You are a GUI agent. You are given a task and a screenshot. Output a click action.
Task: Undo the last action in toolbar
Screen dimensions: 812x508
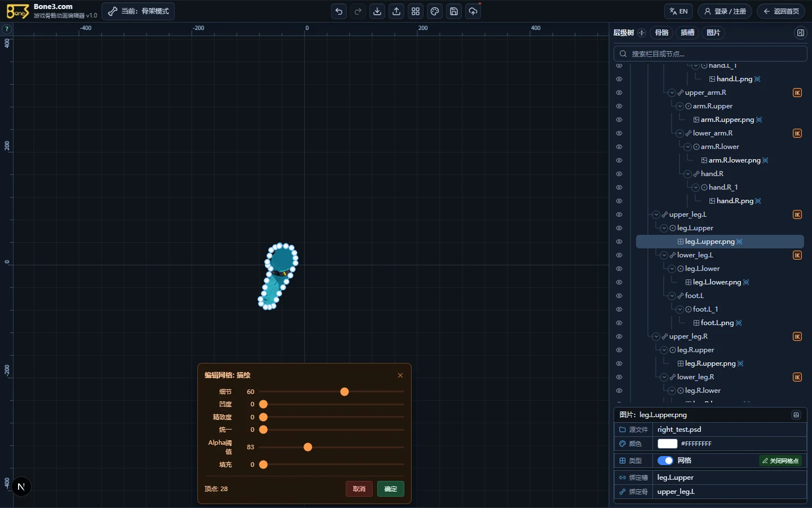pos(339,11)
